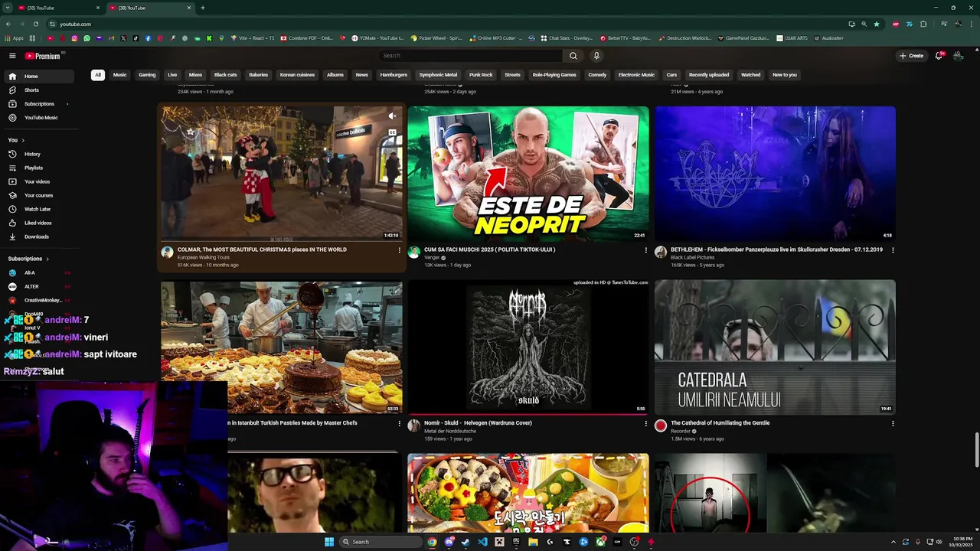The image size is (980, 551).
Task: Open the Venger channel avatar
Action: (414, 253)
